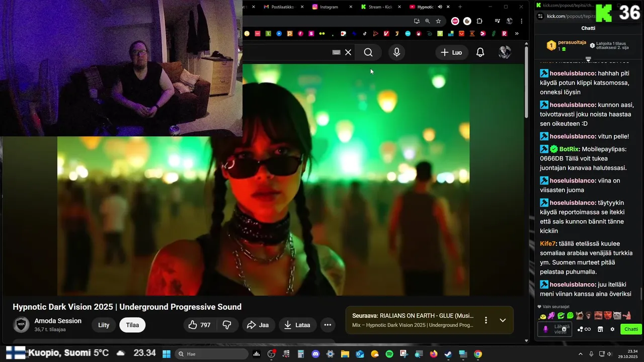Open the on-screen keyboard icon in search box
This screenshot has width=644, height=362.
(337, 52)
